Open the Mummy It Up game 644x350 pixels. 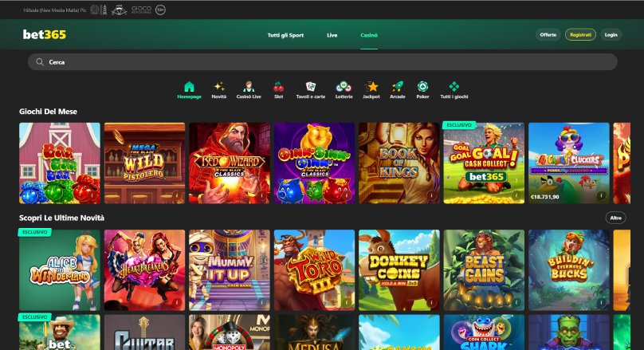pos(230,270)
